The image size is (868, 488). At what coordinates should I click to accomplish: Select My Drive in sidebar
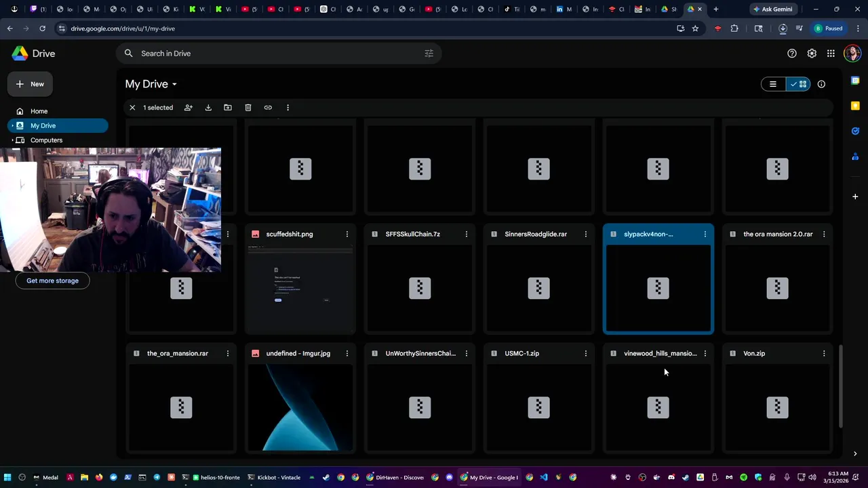[x=58, y=125]
